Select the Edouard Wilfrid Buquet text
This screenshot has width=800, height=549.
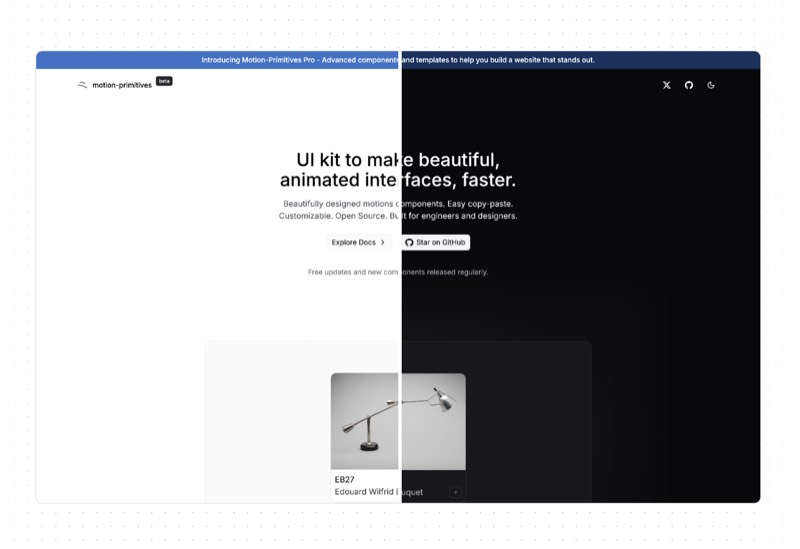[x=379, y=492]
